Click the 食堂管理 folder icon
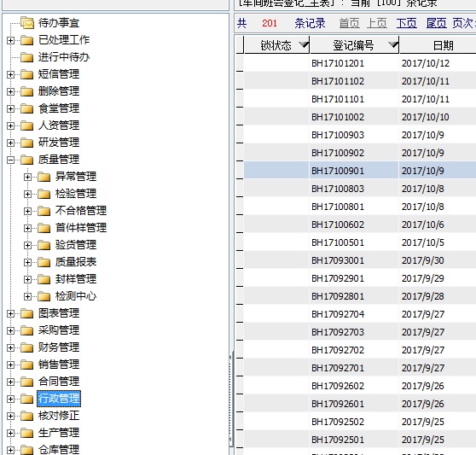The image size is (476, 455). (x=27, y=108)
